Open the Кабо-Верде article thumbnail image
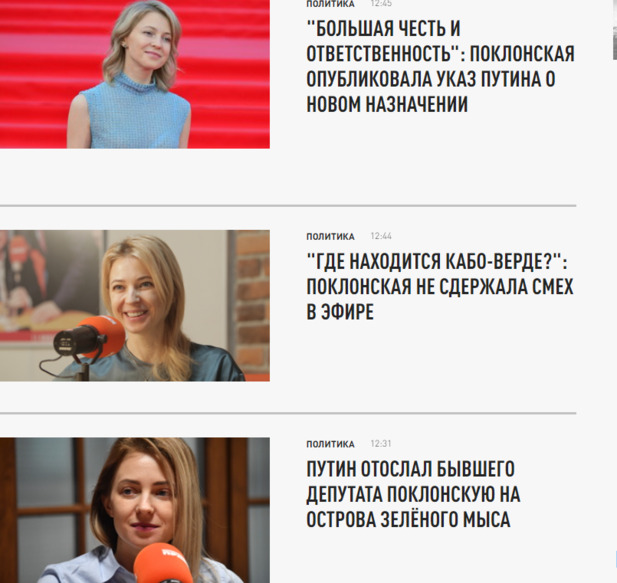The height and width of the screenshot is (583, 617). click(135, 306)
